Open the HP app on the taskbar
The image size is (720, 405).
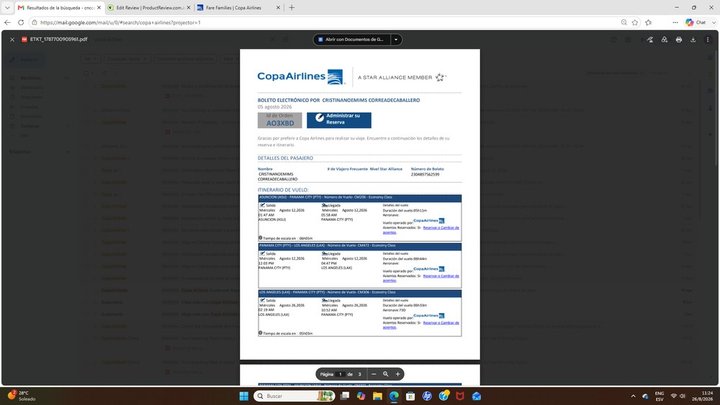[427, 396]
